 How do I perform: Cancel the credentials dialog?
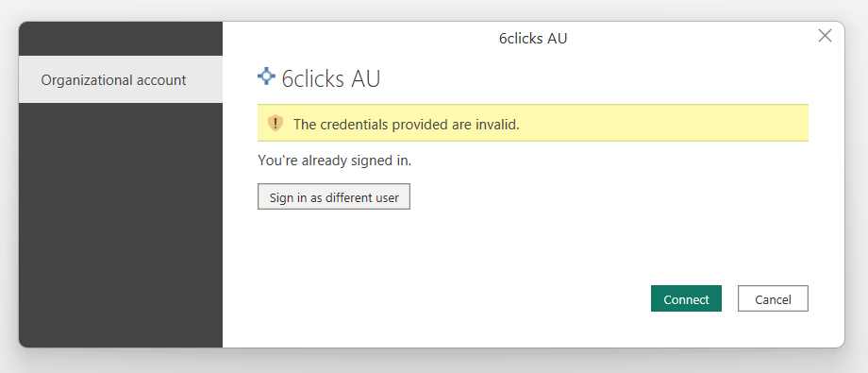click(x=773, y=298)
